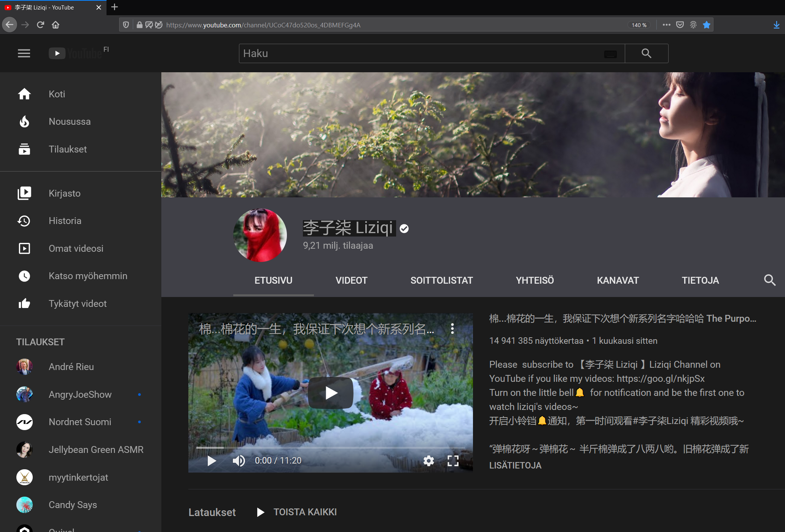
Task: Open video three-dot options menu
Action: pyautogui.click(x=452, y=329)
